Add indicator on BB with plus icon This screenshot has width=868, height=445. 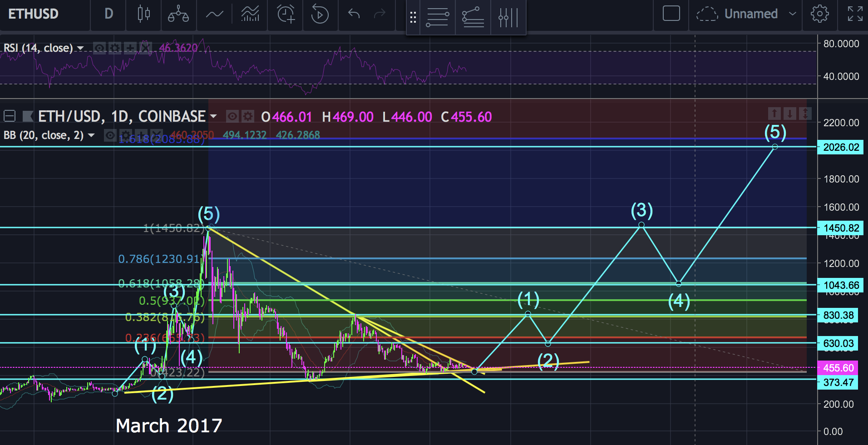pos(141,135)
